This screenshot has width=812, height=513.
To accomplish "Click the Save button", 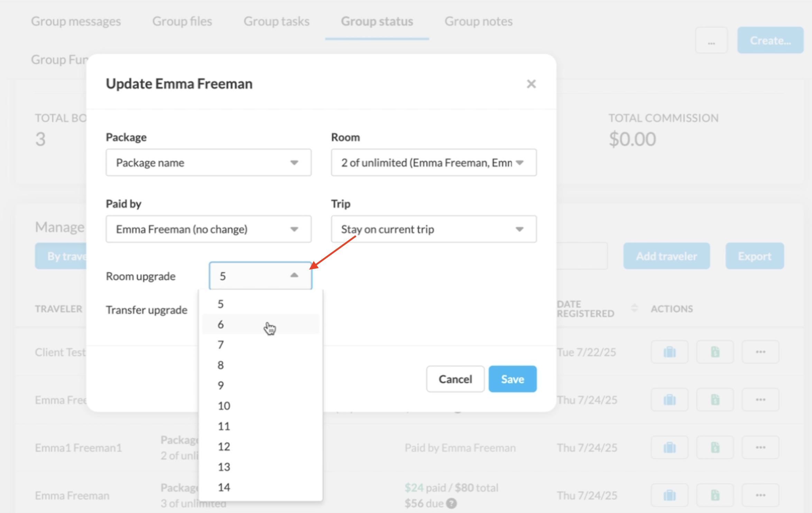I will click(x=512, y=379).
